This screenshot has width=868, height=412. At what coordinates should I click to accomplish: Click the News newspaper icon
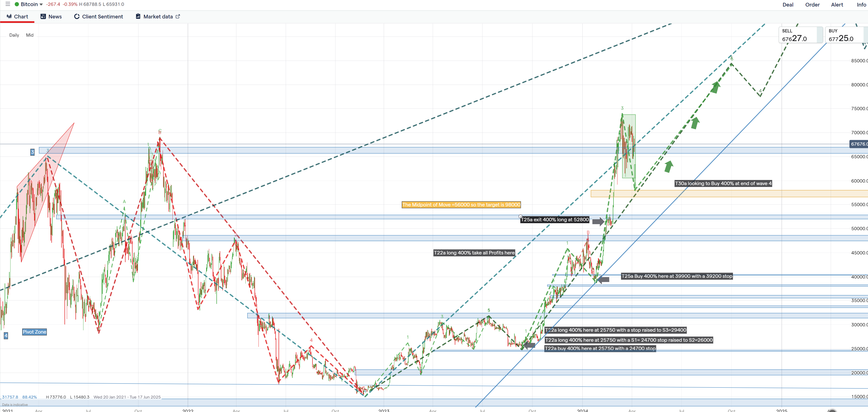(x=43, y=16)
